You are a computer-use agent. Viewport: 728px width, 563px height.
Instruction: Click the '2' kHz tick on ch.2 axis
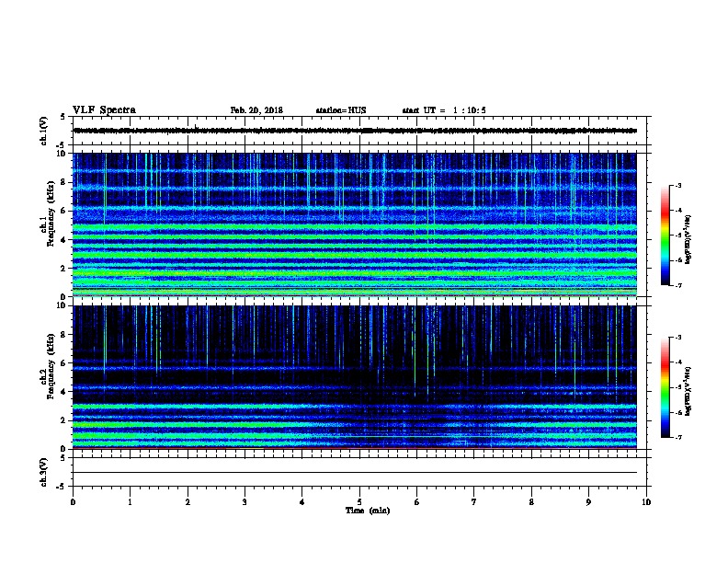click(63, 420)
